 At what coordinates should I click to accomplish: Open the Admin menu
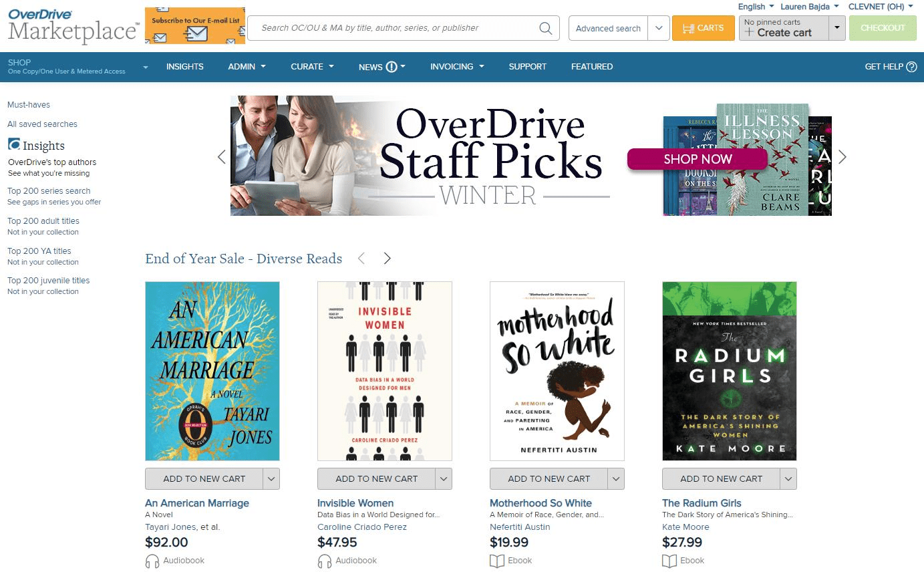click(x=247, y=67)
